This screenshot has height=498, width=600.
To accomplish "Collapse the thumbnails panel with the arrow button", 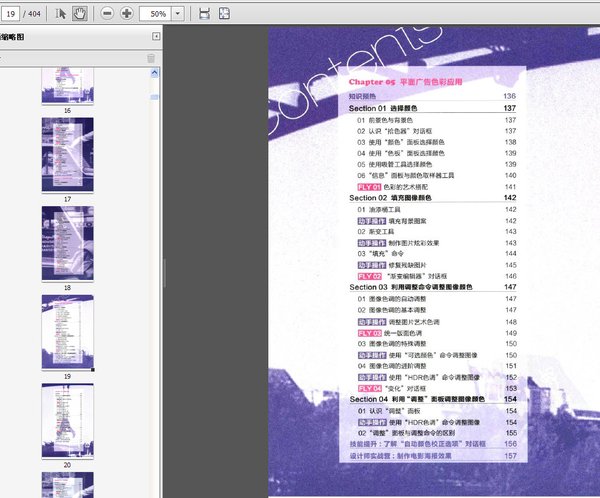I will coord(156,36).
